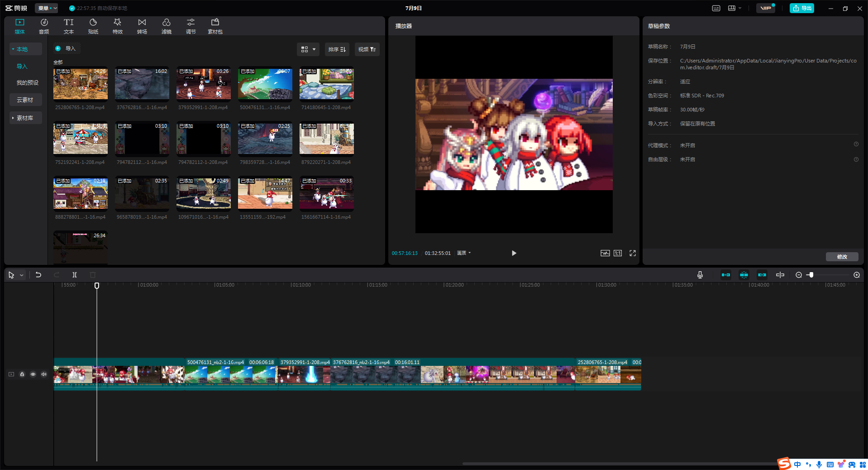Select clip 252806765-1-208.mp4 on the timeline
The image size is (868, 470).
click(608, 374)
